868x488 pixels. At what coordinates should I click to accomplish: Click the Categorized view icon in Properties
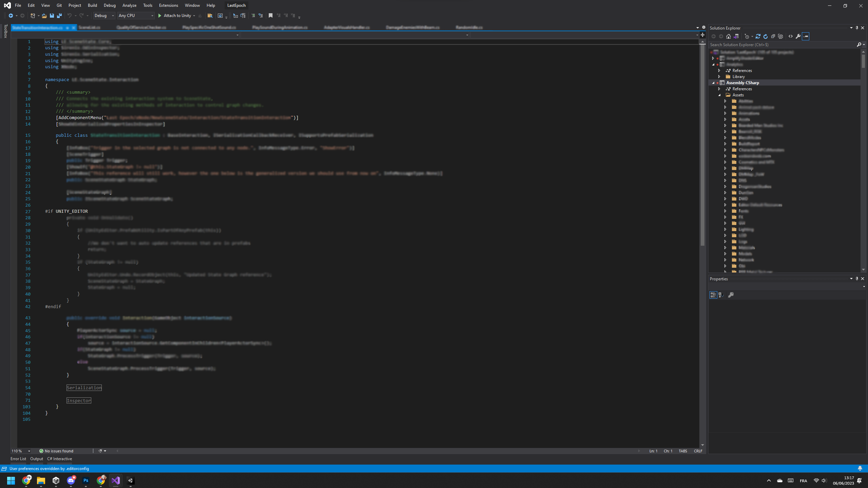pos(713,295)
